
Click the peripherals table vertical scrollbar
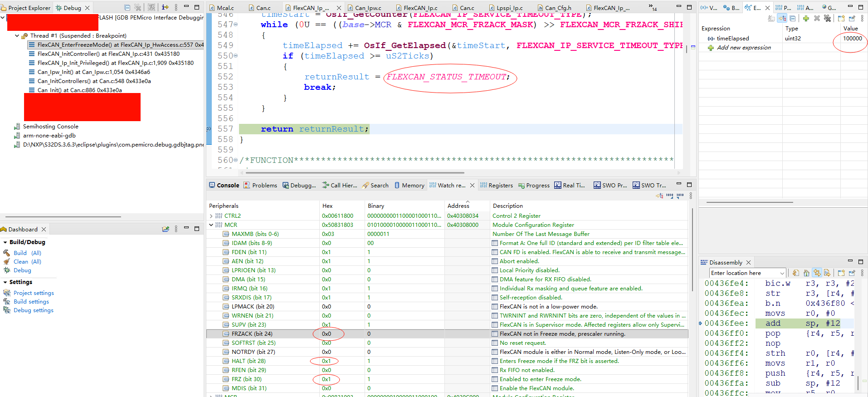(x=692, y=250)
